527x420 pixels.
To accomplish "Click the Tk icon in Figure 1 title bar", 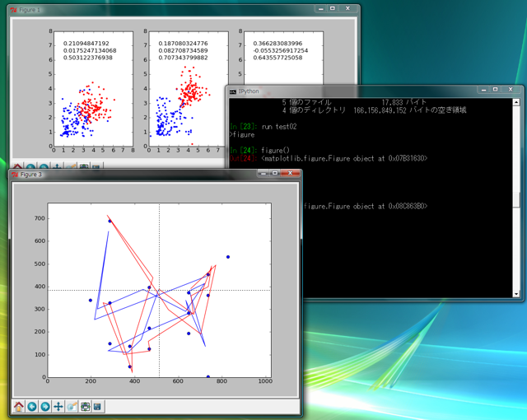I will tap(13, 10).
